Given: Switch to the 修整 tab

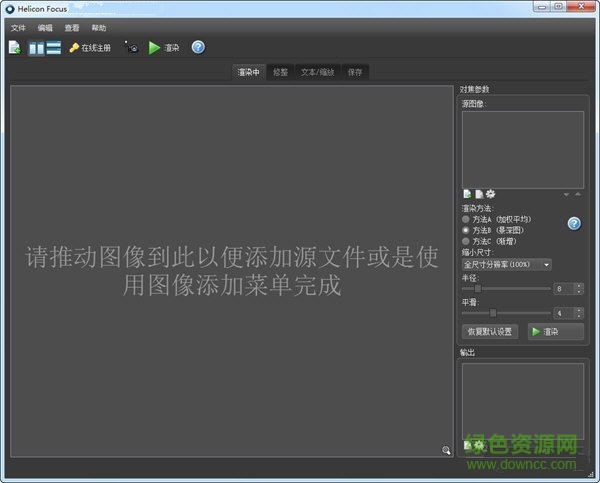Looking at the screenshot, I should [x=280, y=72].
